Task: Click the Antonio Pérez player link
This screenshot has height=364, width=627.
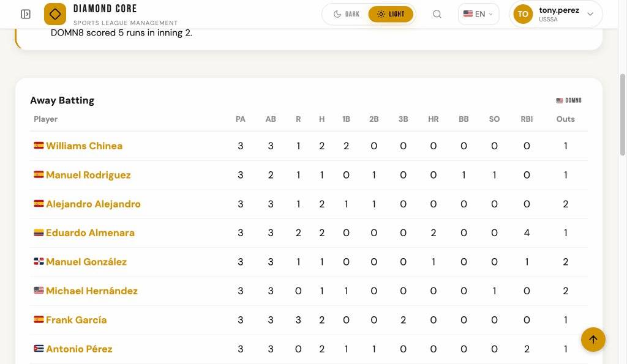Action: click(x=79, y=349)
